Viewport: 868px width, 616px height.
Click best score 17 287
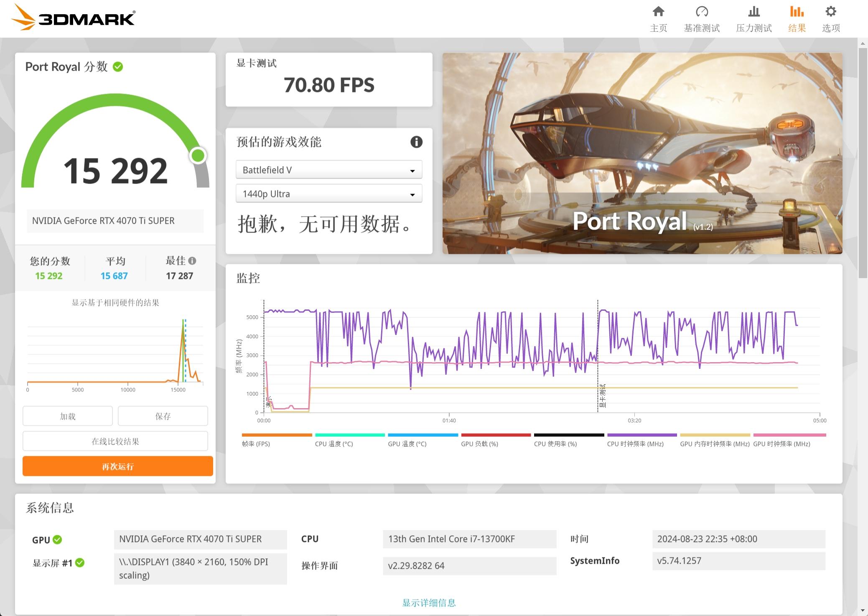pyautogui.click(x=179, y=276)
